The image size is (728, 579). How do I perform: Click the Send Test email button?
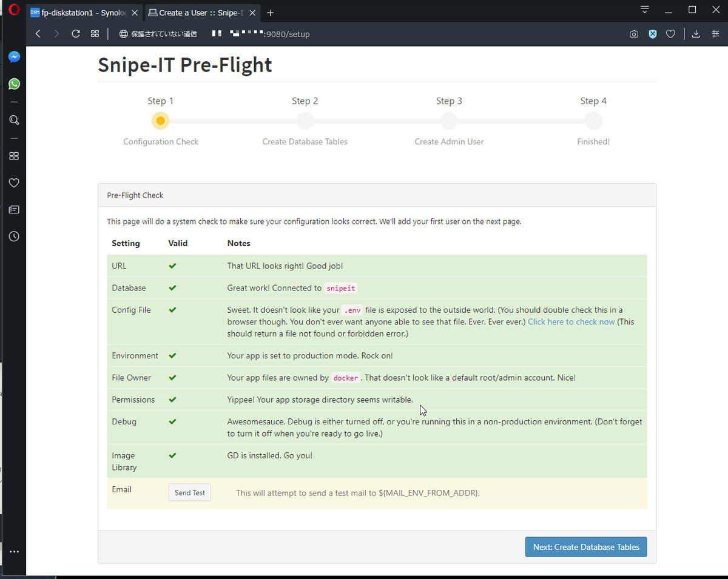coord(190,493)
